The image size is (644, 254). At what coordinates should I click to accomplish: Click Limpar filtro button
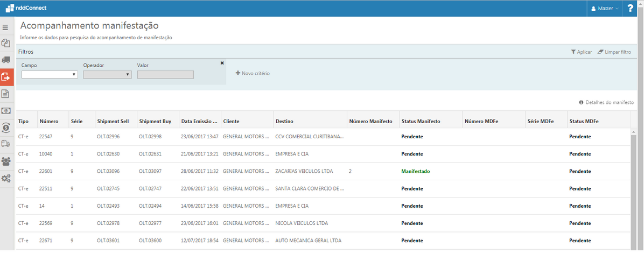(614, 52)
